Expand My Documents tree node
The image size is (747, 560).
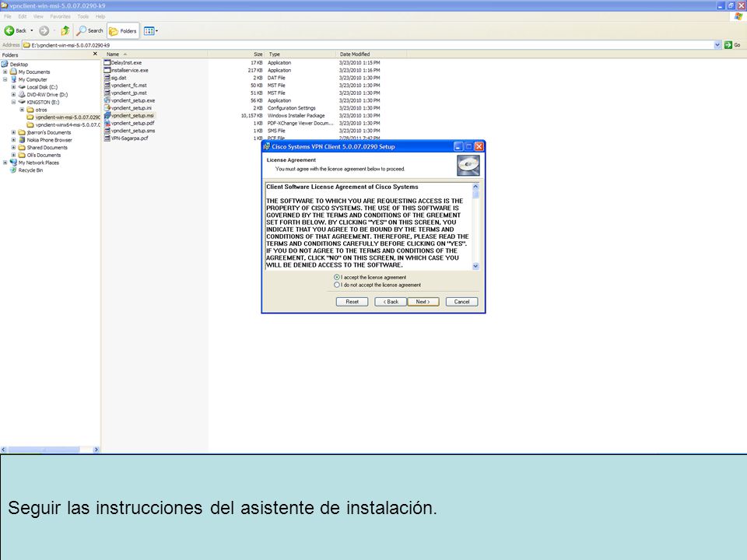[x=5, y=72]
